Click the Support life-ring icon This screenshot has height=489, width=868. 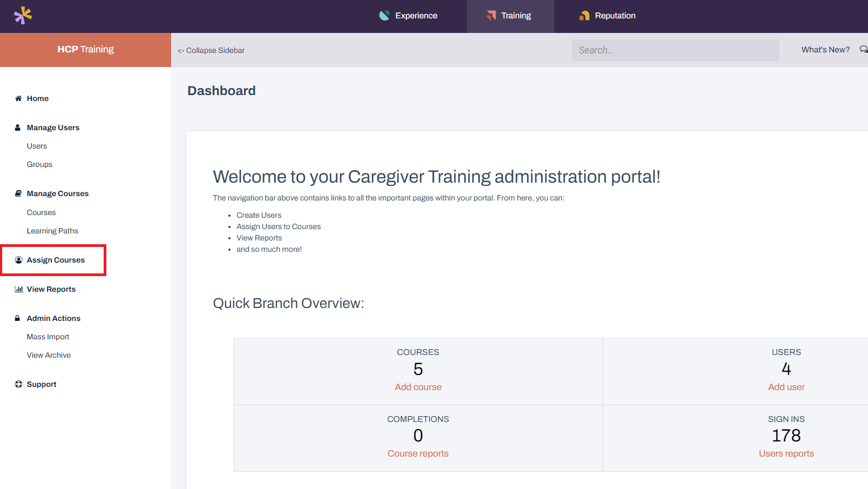tap(18, 384)
